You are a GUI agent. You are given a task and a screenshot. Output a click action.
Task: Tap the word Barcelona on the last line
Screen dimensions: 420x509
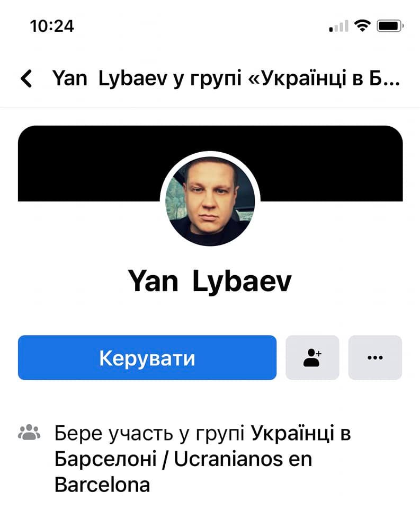pos(102,485)
